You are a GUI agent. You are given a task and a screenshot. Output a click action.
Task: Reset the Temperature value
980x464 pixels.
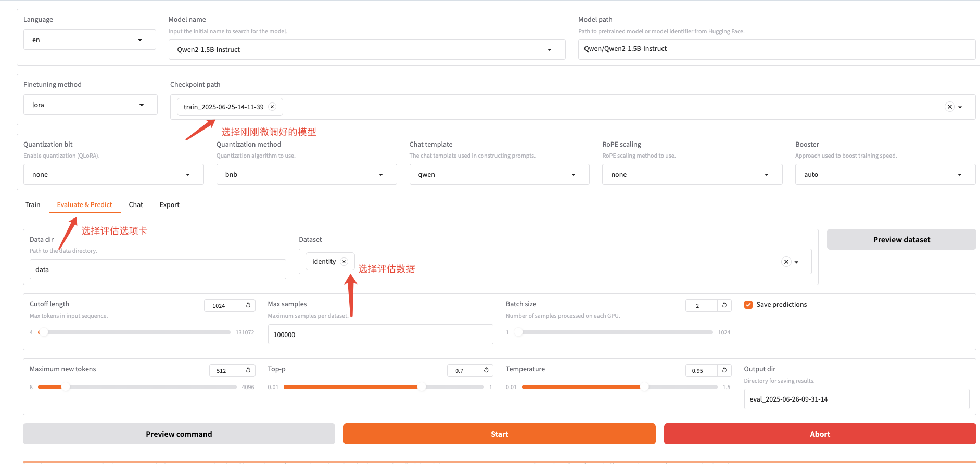[724, 370]
